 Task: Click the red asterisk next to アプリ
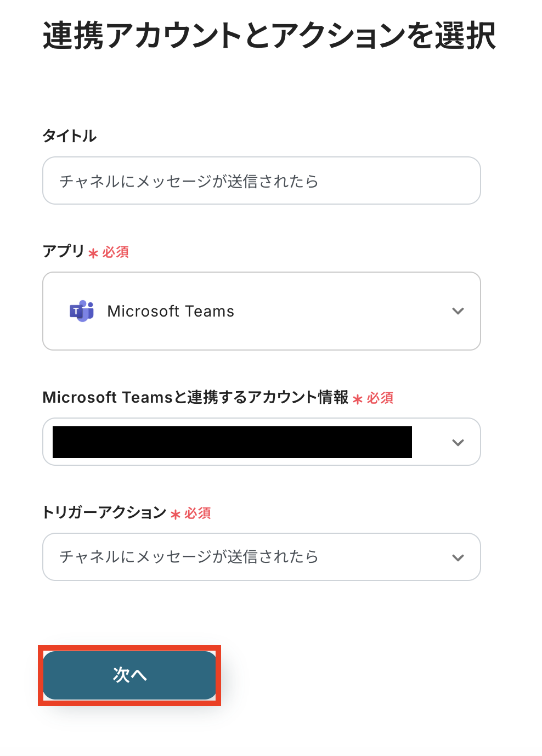coord(93,253)
